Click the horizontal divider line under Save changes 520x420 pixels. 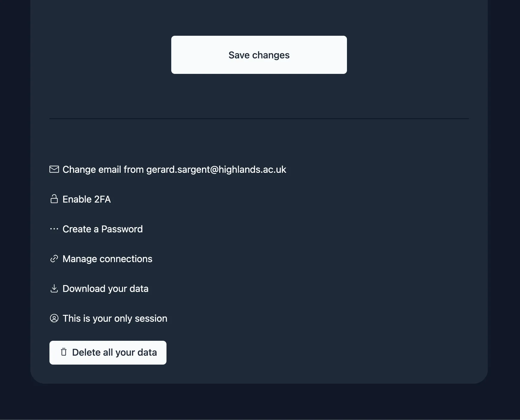[x=259, y=119]
